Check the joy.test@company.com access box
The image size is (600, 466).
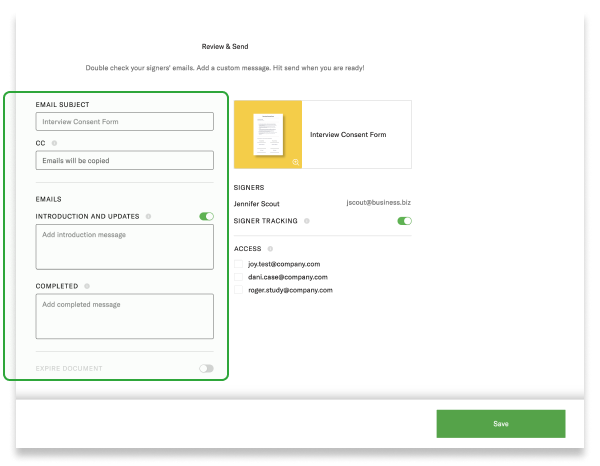coord(238,264)
